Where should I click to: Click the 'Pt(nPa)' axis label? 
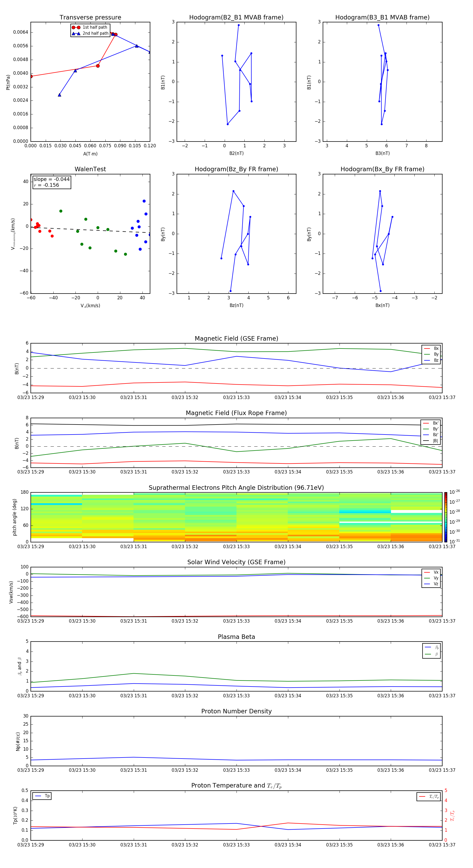(8, 82)
